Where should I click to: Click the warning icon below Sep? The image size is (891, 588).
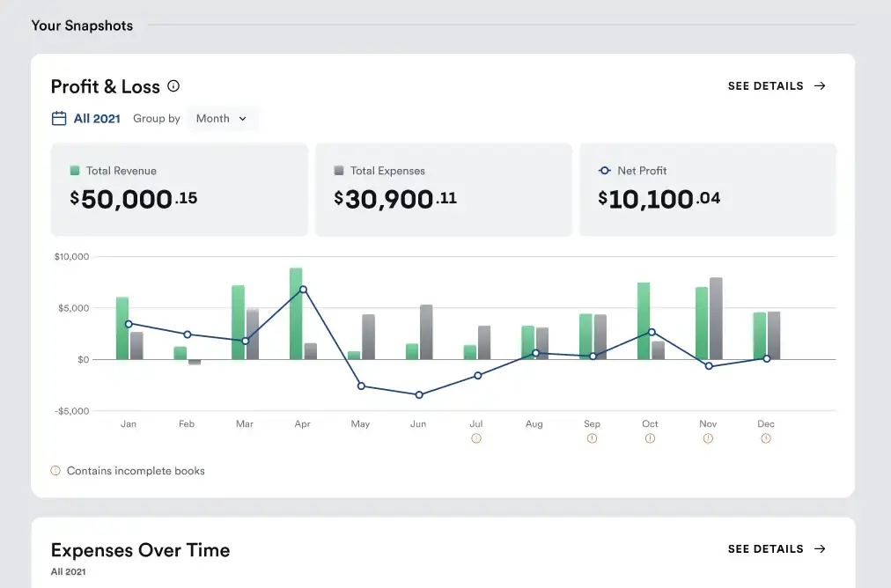pos(592,437)
